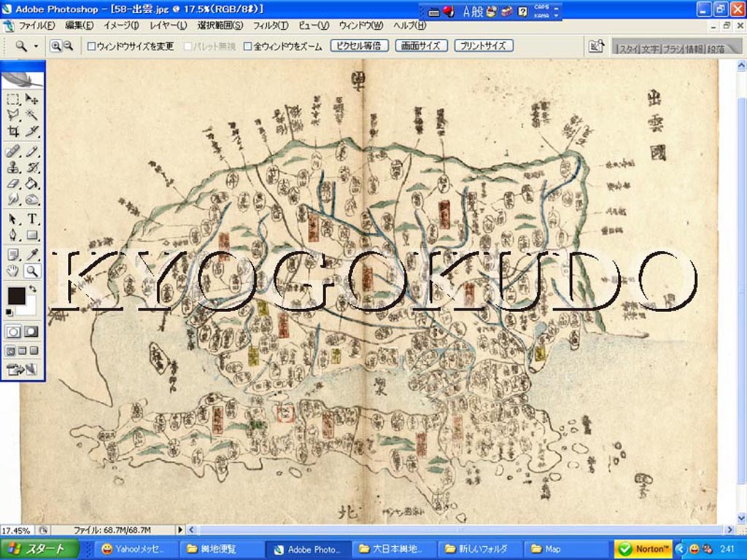Click the プリントサイズ button
The height and width of the screenshot is (560, 747).
[484, 46]
